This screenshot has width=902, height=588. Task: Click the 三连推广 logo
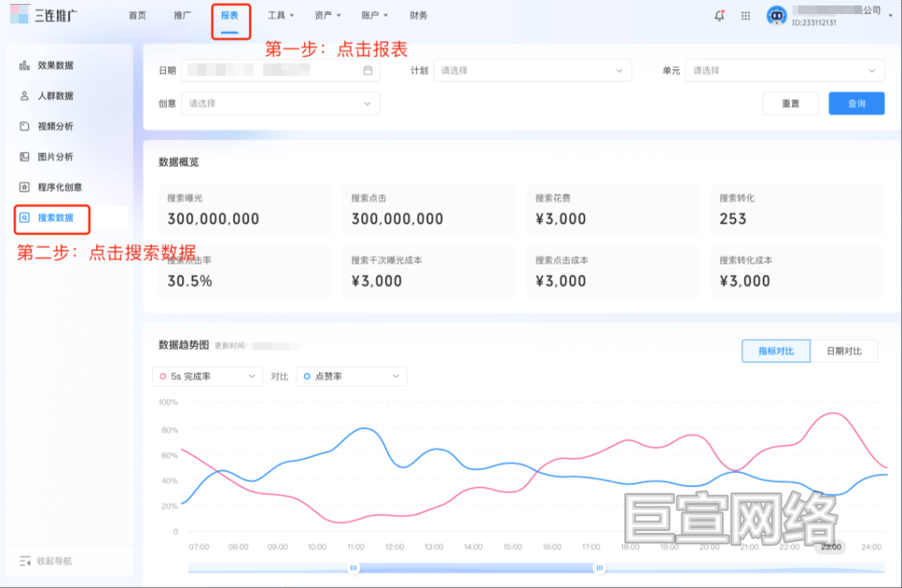(44, 15)
